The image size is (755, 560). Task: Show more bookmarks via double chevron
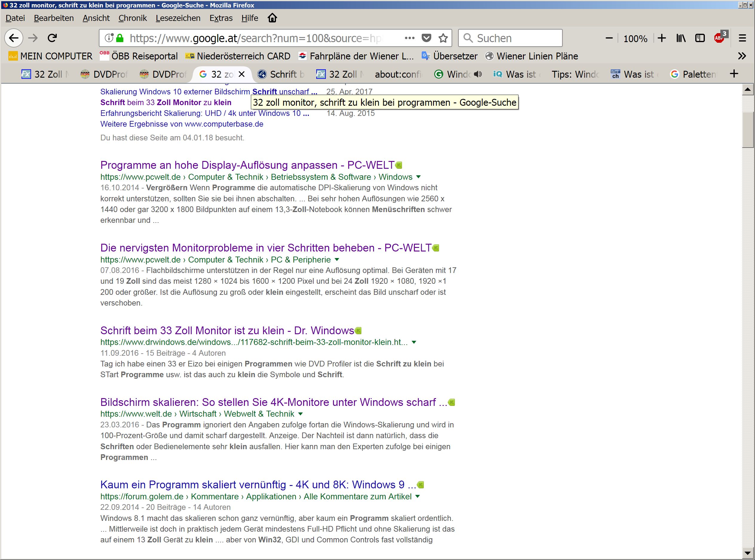point(742,56)
